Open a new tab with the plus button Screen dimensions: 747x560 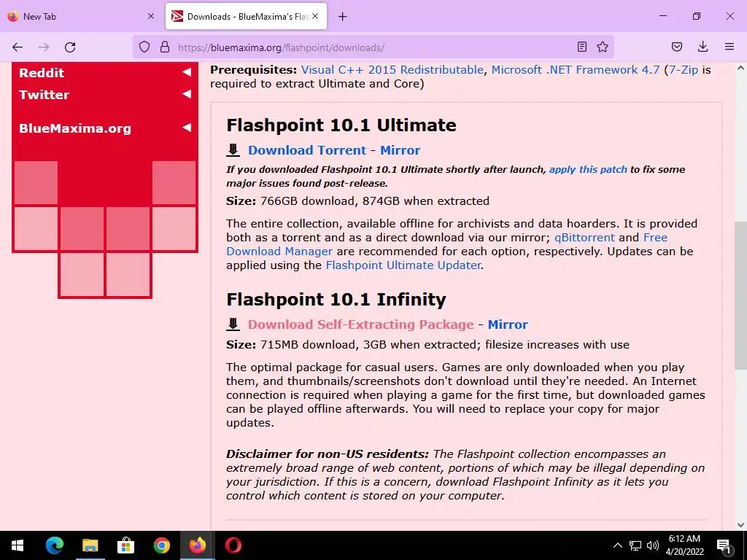(x=343, y=17)
